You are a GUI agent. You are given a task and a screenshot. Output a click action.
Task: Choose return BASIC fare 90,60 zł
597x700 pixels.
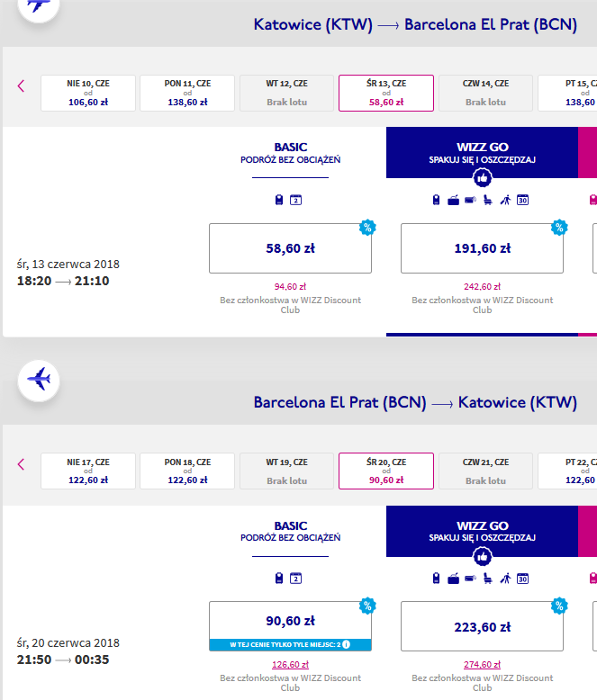click(x=290, y=626)
